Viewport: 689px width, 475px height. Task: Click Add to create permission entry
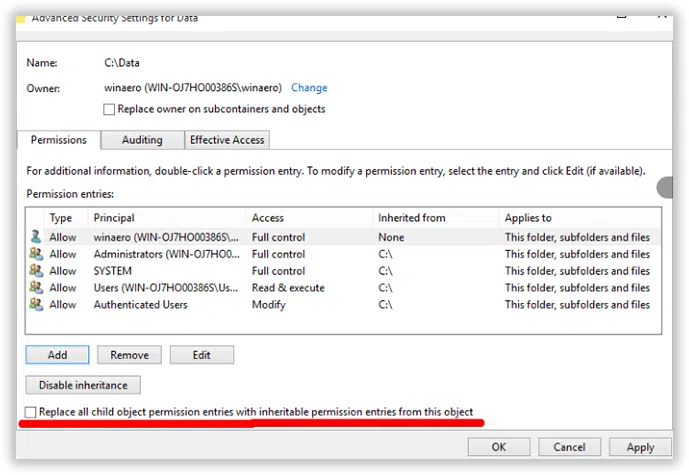tap(57, 355)
